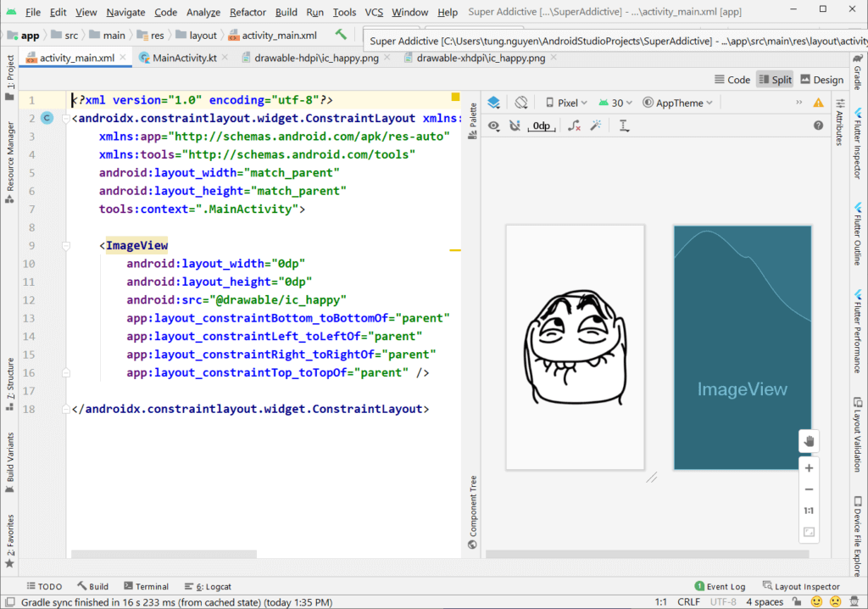
Task: Open the design editor help icon
Action: (818, 126)
